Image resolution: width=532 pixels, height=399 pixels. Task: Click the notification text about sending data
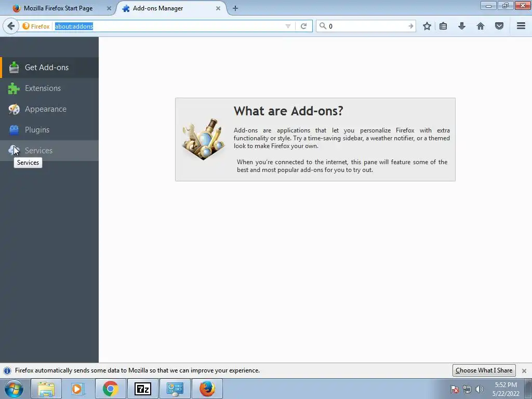(137, 370)
